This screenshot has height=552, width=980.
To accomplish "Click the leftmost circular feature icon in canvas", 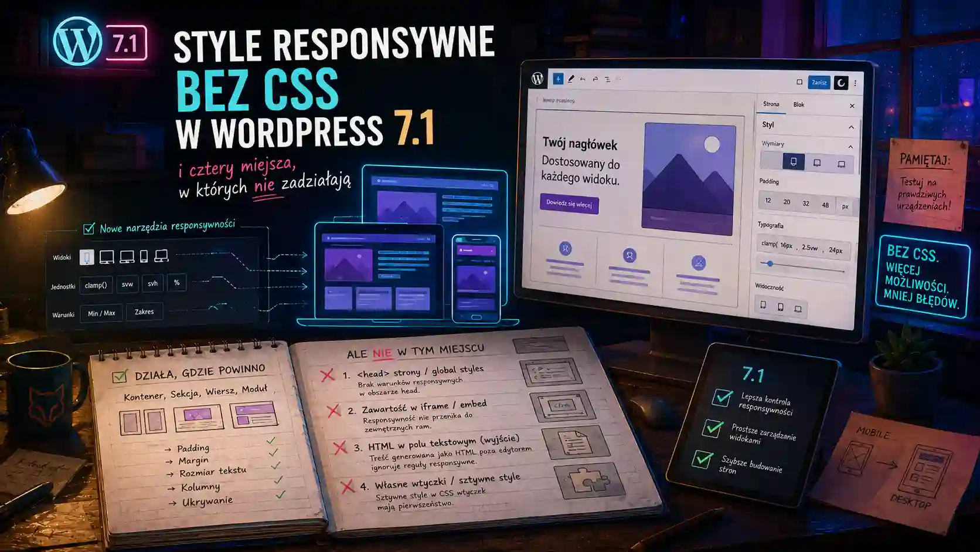I will pyautogui.click(x=565, y=248).
